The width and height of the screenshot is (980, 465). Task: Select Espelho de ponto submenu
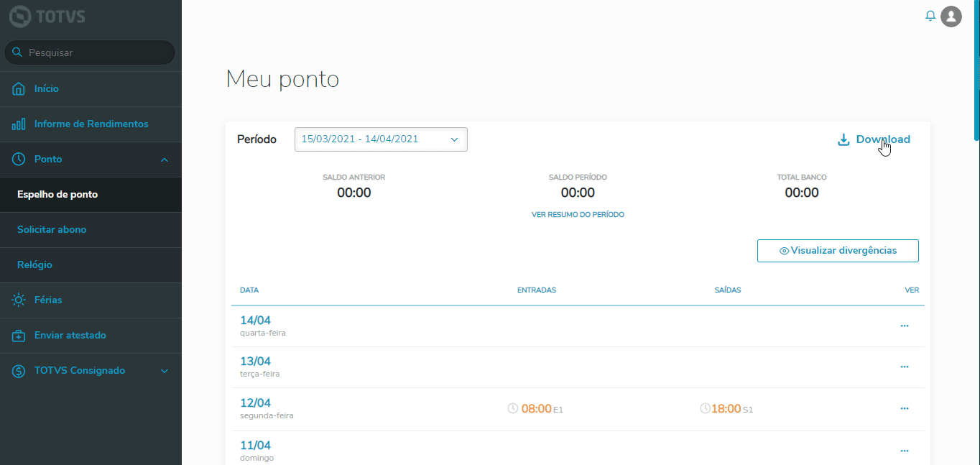click(x=91, y=195)
